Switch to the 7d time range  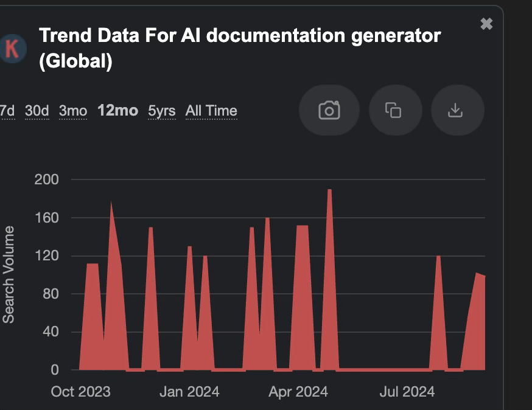[7, 111]
